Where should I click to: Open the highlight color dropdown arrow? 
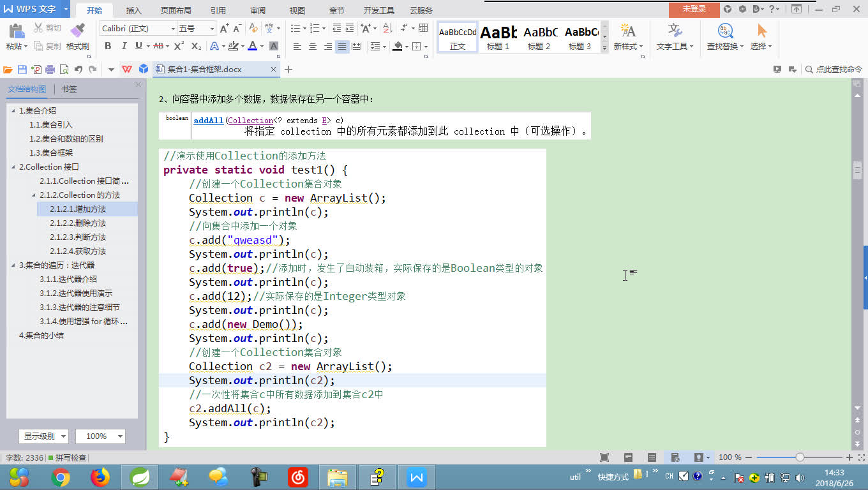(x=243, y=46)
